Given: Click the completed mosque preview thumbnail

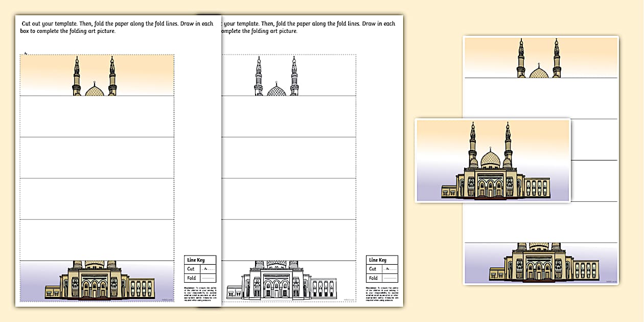Looking at the screenshot, I should coord(492,159).
